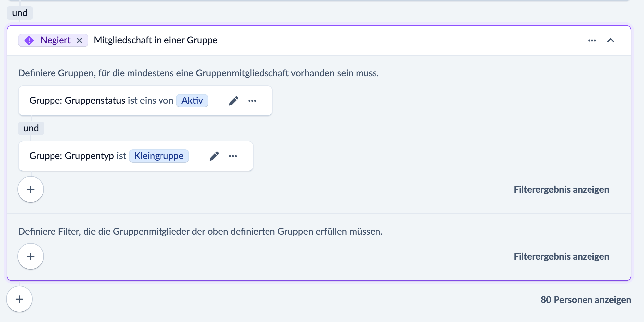Remove the Negiert badge via its X
Screen dimensions: 644x322
tap(80, 40)
